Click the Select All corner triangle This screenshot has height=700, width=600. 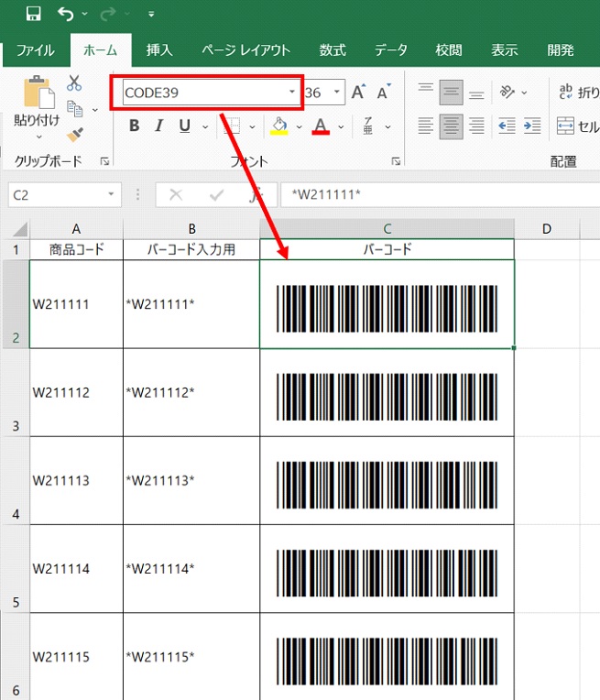coord(19,229)
